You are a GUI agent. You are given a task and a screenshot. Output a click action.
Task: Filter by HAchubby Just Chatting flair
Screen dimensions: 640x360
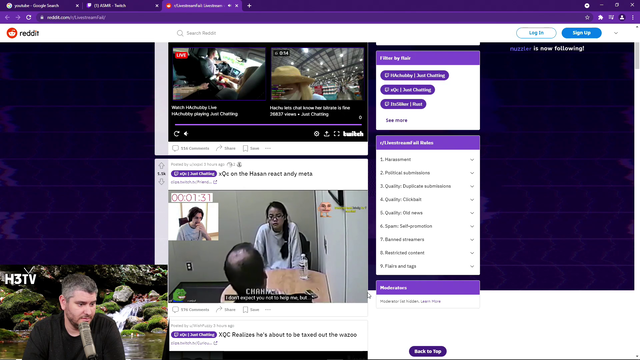[414, 75]
